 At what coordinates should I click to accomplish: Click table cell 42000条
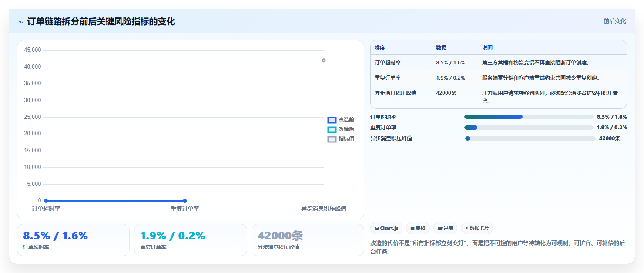point(446,93)
